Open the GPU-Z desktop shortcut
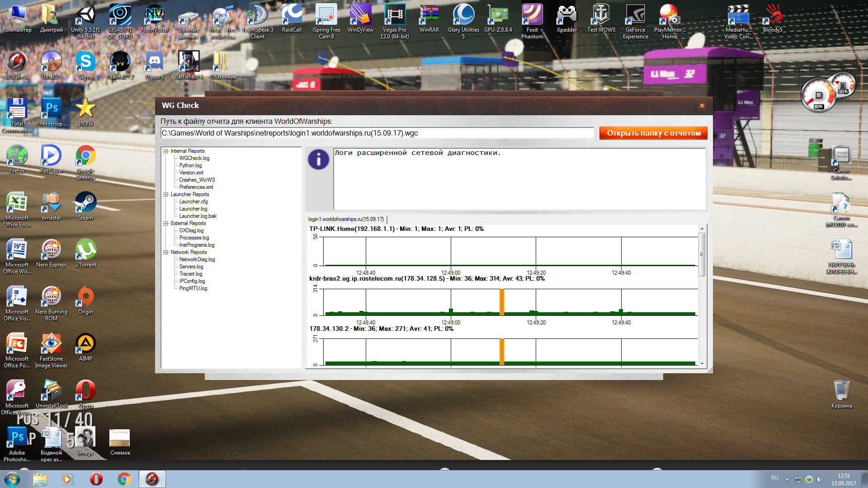868x488 pixels. coord(498,18)
